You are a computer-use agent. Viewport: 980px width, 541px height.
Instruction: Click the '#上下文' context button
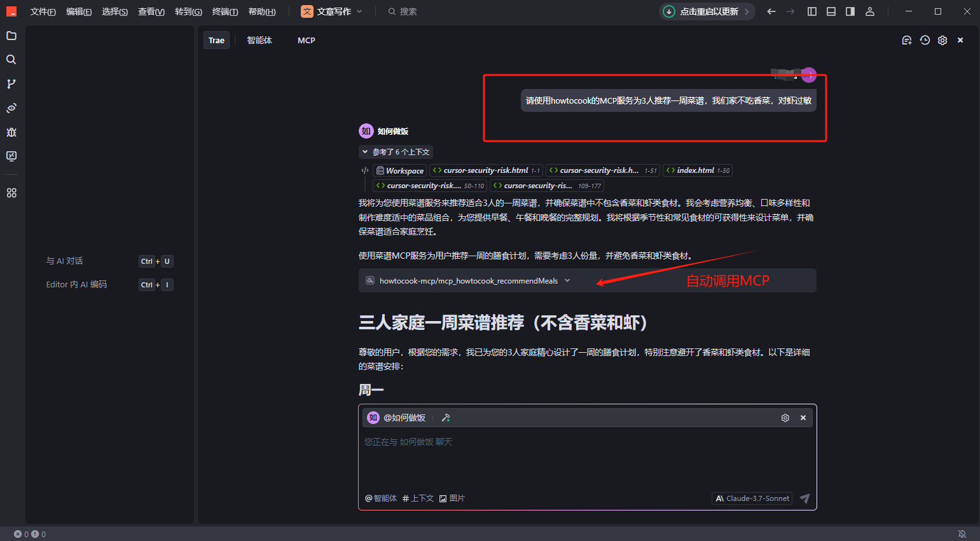point(418,498)
